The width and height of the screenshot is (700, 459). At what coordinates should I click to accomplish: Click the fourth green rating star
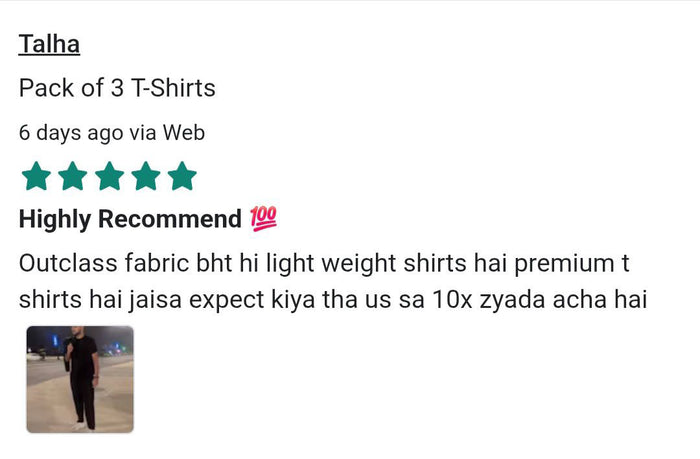(146, 176)
